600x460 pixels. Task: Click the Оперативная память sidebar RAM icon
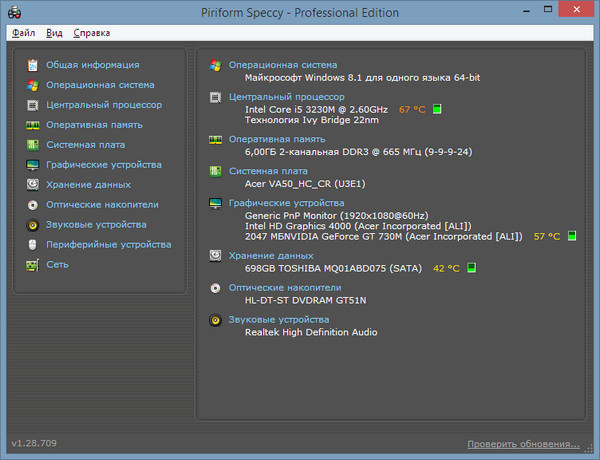click(33, 125)
